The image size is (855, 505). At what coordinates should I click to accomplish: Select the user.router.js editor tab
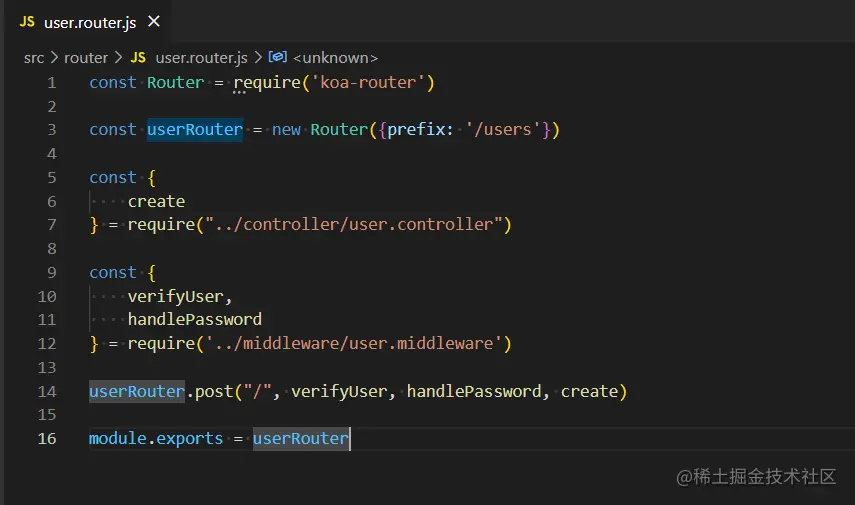pyautogui.click(x=89, y=22)
